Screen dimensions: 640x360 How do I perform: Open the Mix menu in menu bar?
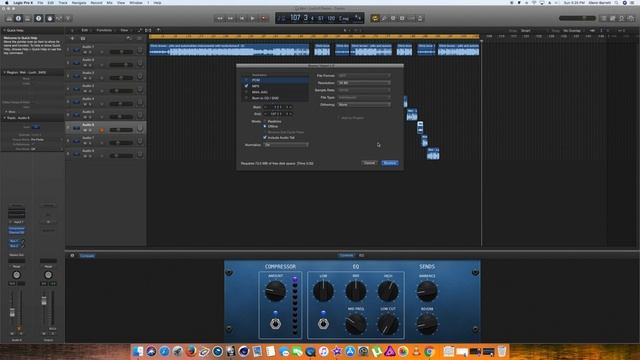click(x=109, y=3)
